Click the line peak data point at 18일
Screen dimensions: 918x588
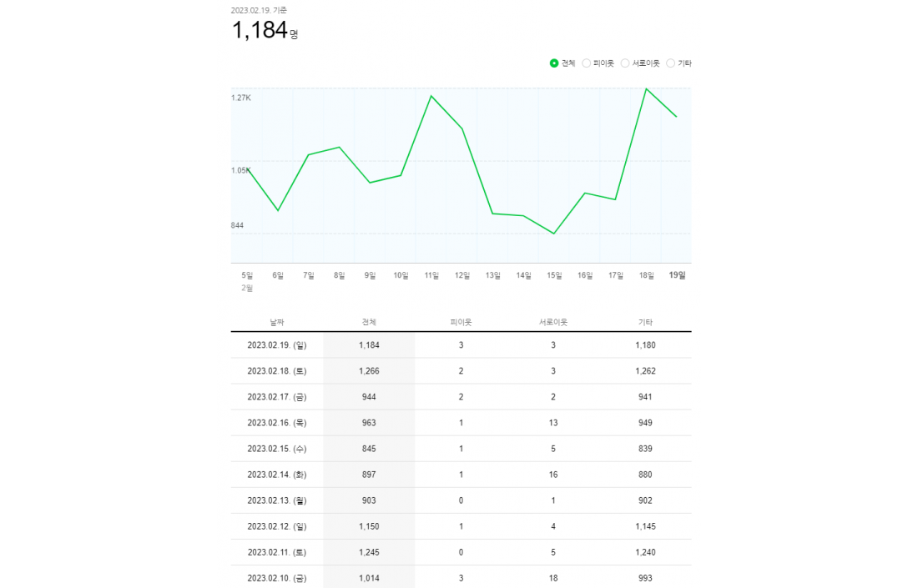(x=646, y=88)
